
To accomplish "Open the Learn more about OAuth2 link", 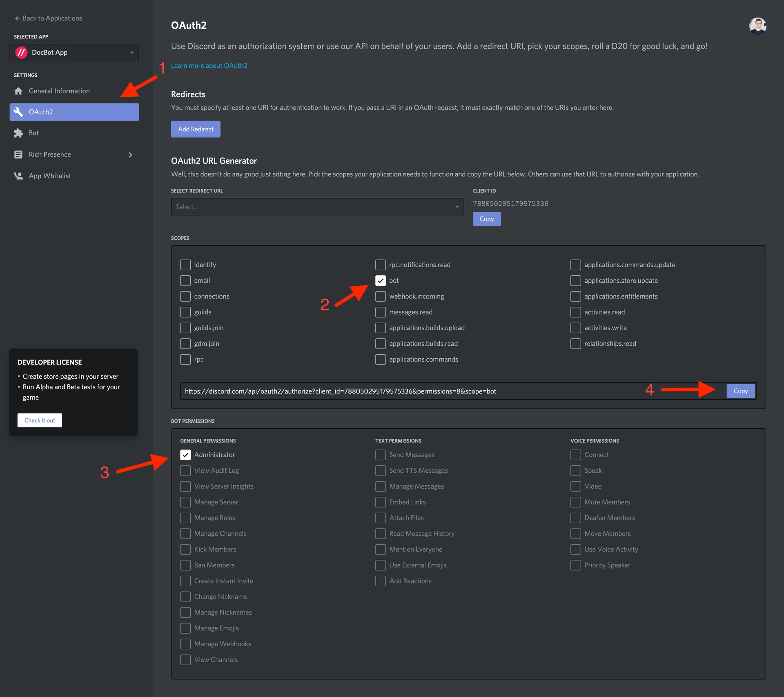I will [x=209, y=65].
